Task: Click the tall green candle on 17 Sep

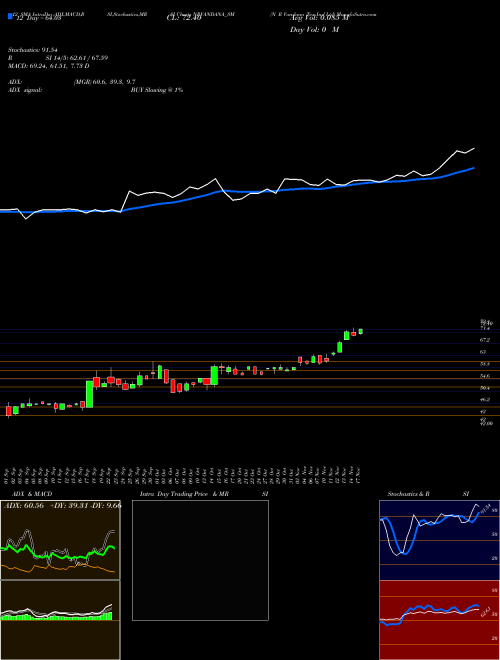Action: (x=89, y=394)
